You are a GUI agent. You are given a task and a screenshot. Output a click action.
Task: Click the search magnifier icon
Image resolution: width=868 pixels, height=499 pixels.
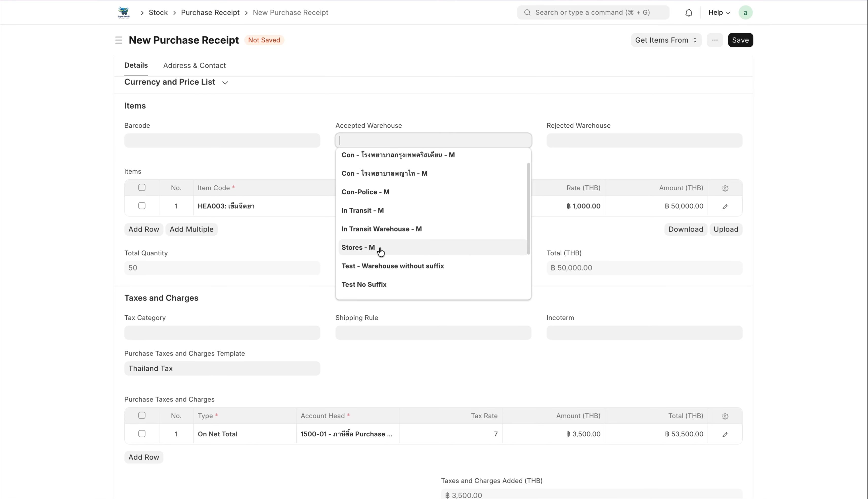coord(527,13)
